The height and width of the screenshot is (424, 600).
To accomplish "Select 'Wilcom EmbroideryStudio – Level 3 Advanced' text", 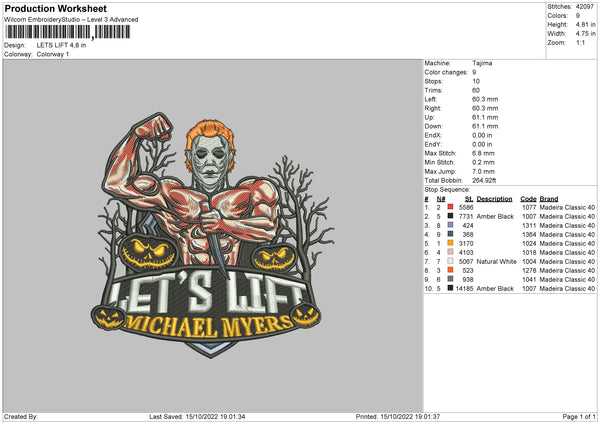I will coord(71,20).
